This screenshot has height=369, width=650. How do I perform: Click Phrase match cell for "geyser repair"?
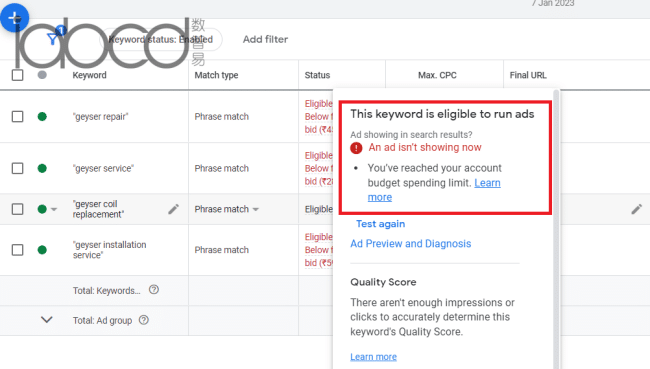tap(222, 117)
